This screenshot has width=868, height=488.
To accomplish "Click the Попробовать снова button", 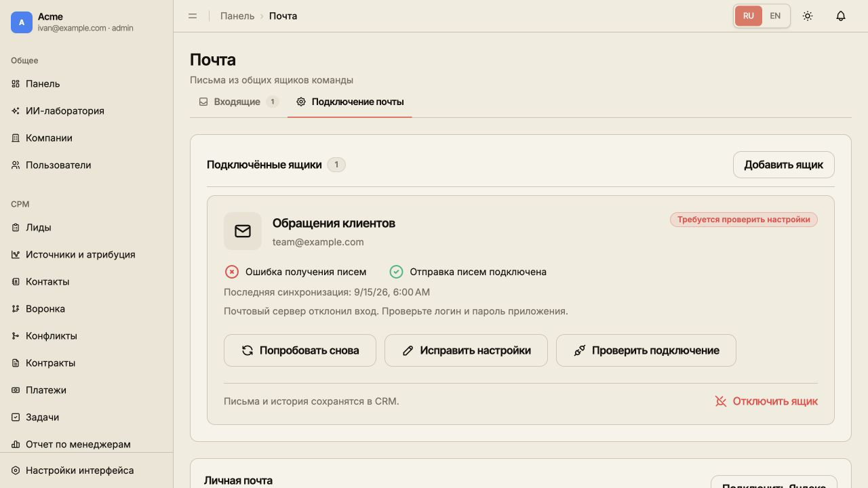I will [300, 350].
